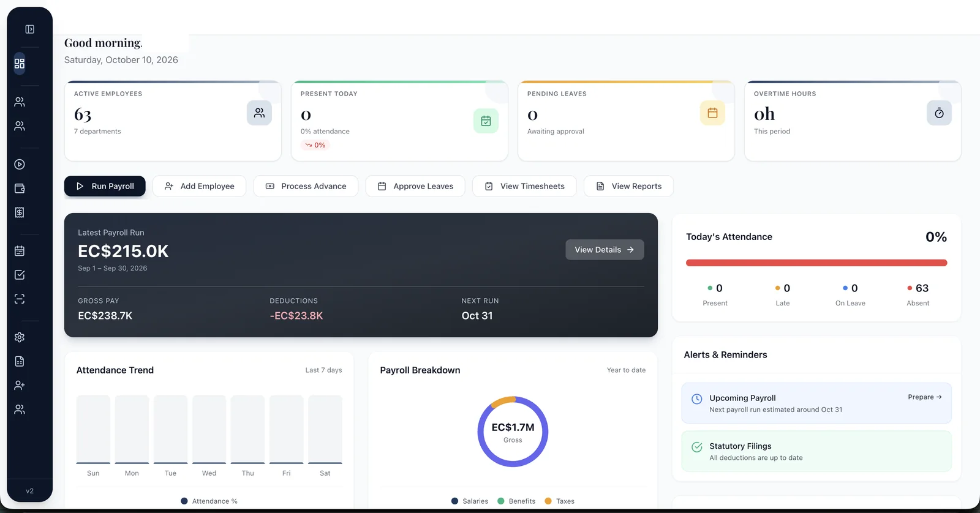
Task: Open the checked-box icon in the sidebar
Action: [20, 275]
